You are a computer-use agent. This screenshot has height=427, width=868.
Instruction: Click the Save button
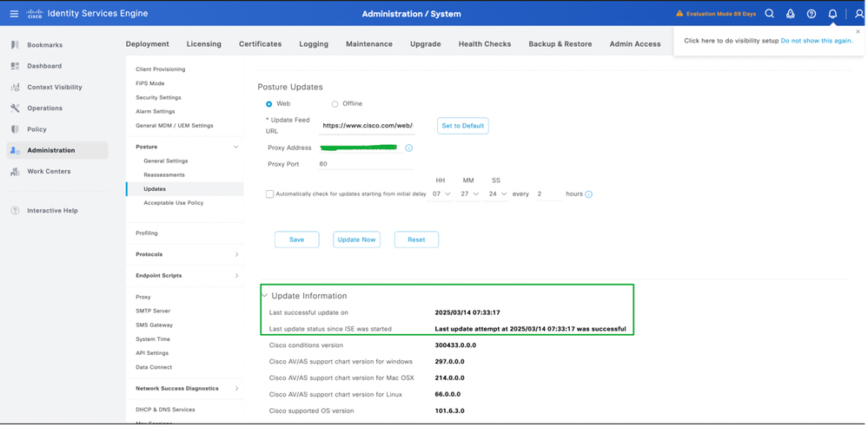click(x=296, y=240)
